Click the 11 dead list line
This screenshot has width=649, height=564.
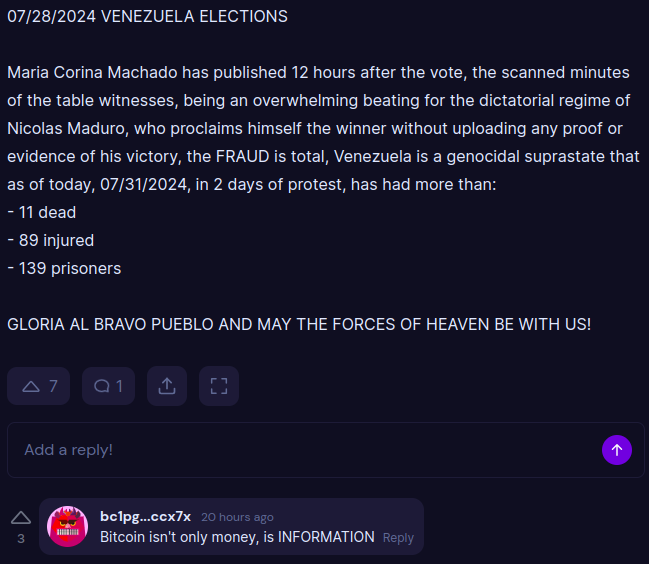pos(42,212)
